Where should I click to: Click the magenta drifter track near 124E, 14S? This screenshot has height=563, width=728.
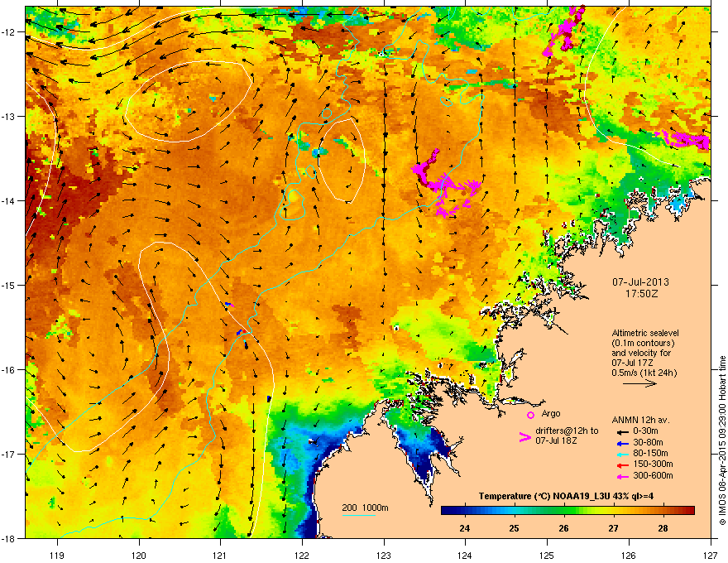click(x=445, y=184)
